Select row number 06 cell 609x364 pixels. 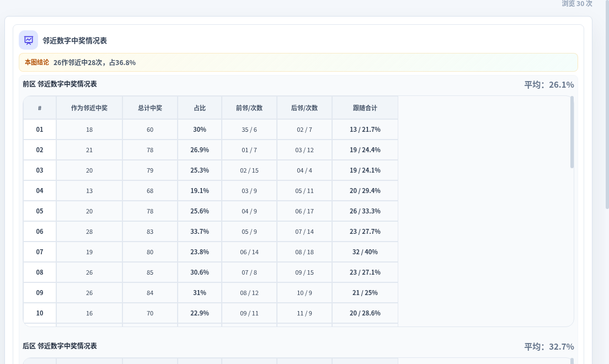pyautogui.click(x=40, y=232)
